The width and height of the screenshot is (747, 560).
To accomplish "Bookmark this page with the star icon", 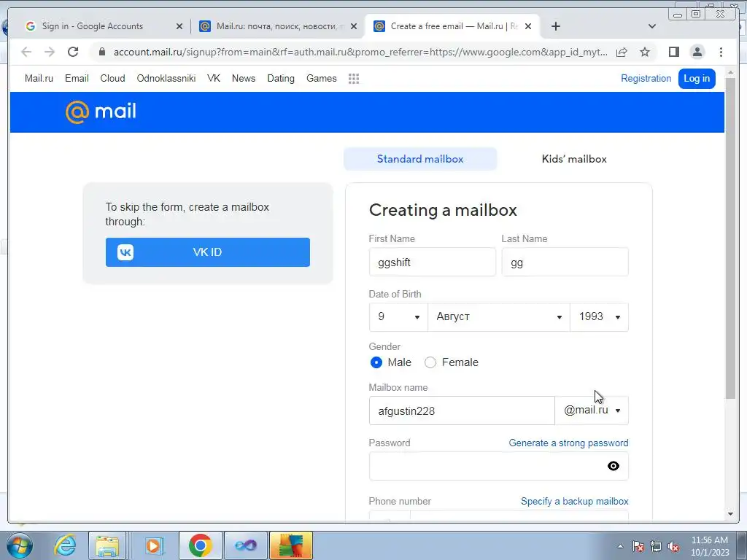I will pyautogui.click(x=645, y=52).
